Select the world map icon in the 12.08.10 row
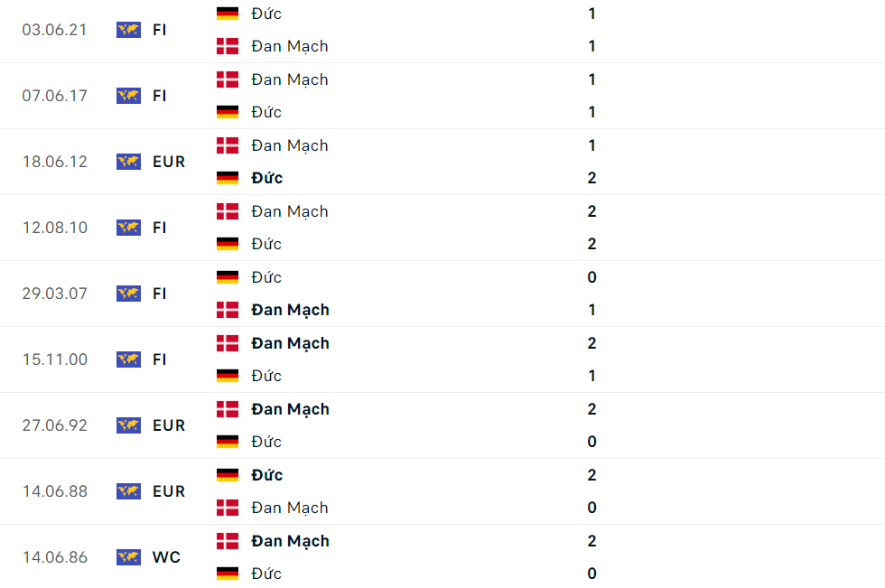The image size is (885, 588). tap(128, 228)
